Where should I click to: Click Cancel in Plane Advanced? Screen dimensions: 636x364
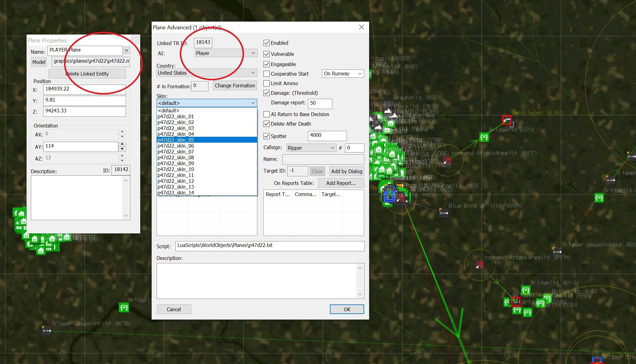(x=174, y=309)
